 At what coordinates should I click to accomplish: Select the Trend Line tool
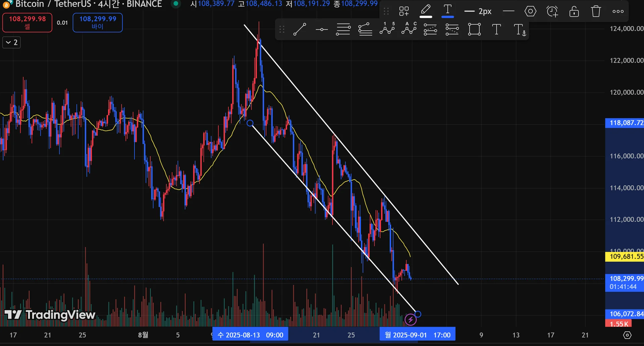[x=300, y=29]
